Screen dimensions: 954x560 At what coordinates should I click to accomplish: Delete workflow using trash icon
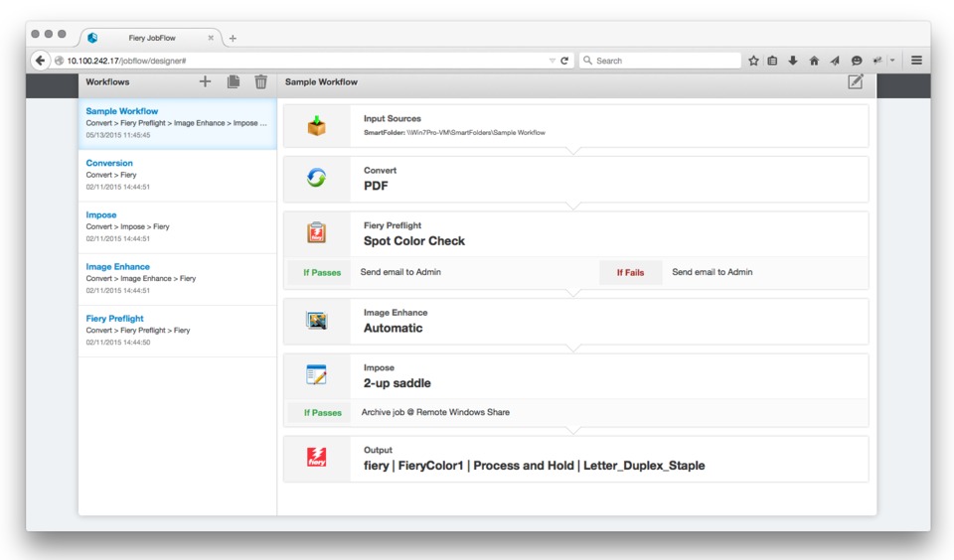click(x=261, y=81)
